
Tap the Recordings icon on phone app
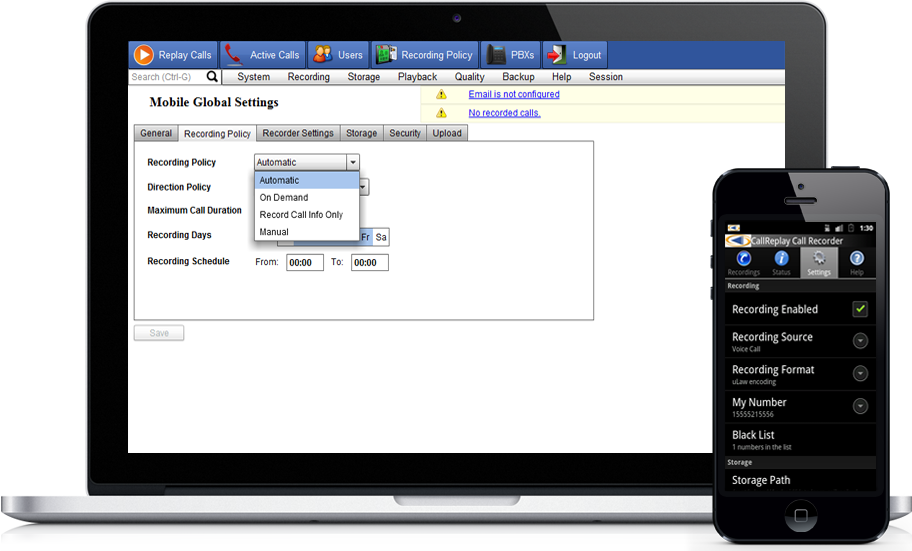pos(743,258)
